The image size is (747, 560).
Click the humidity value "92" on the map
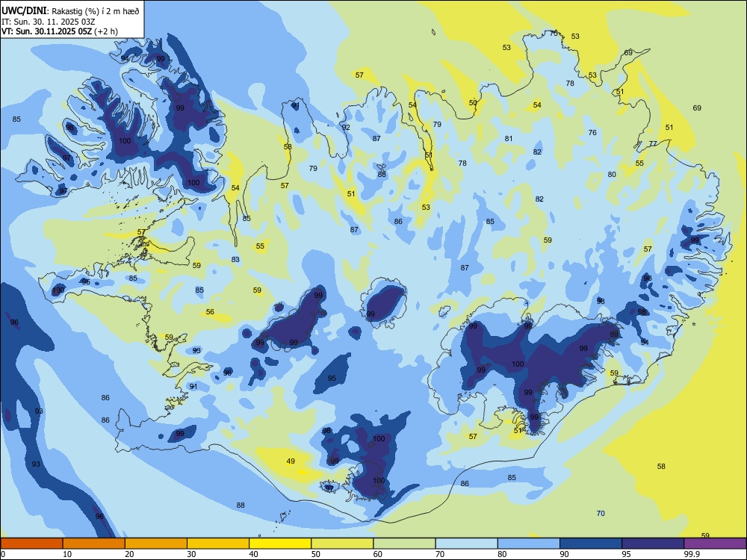pyautogui.click(x=346, y=127)
